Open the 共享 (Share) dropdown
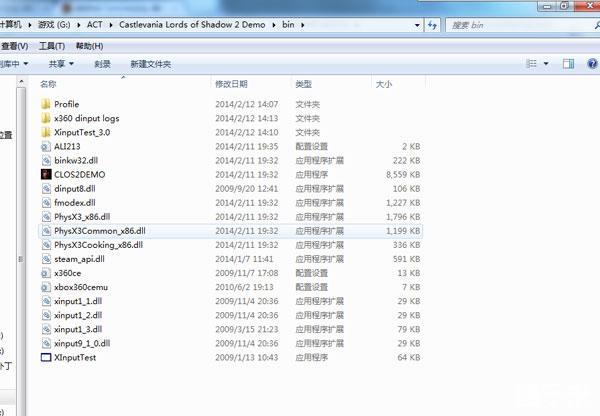The height and width of the screenshot is (416, 600). (x=61, y=64)
